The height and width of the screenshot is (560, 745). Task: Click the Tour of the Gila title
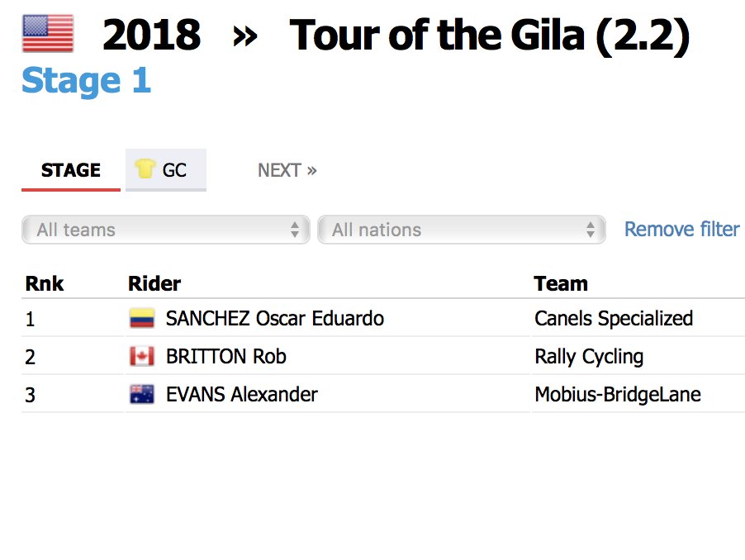(489, 36)
